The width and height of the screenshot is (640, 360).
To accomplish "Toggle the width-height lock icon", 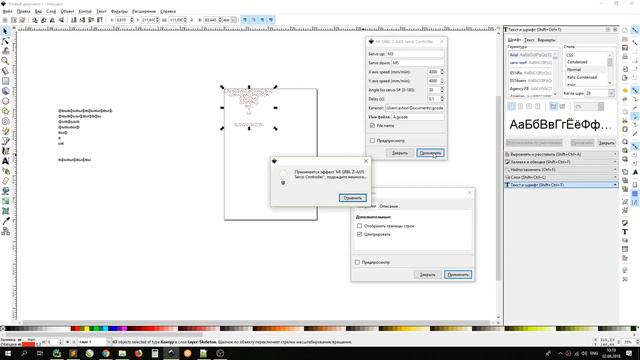I will click(191, 20).
